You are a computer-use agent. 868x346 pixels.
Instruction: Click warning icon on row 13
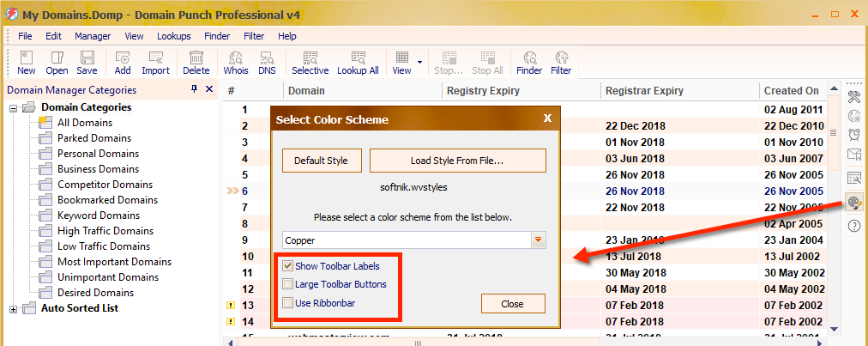pyautogui.click(x=231, y=306)
